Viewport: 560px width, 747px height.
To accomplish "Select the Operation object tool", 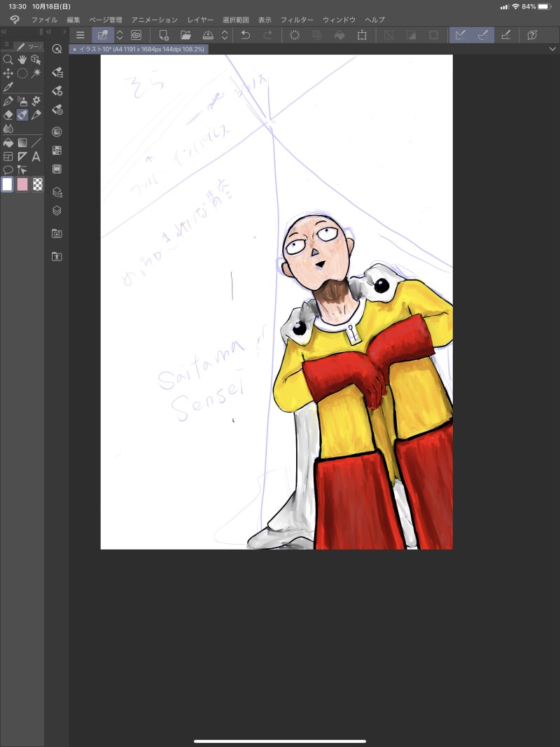I will click(x=36, y=60).
